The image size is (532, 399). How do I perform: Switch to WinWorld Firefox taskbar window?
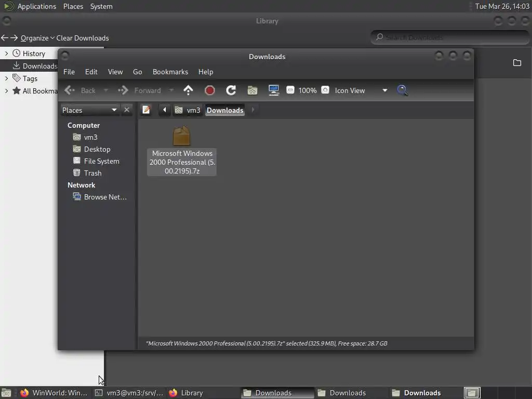coord(54,393)
